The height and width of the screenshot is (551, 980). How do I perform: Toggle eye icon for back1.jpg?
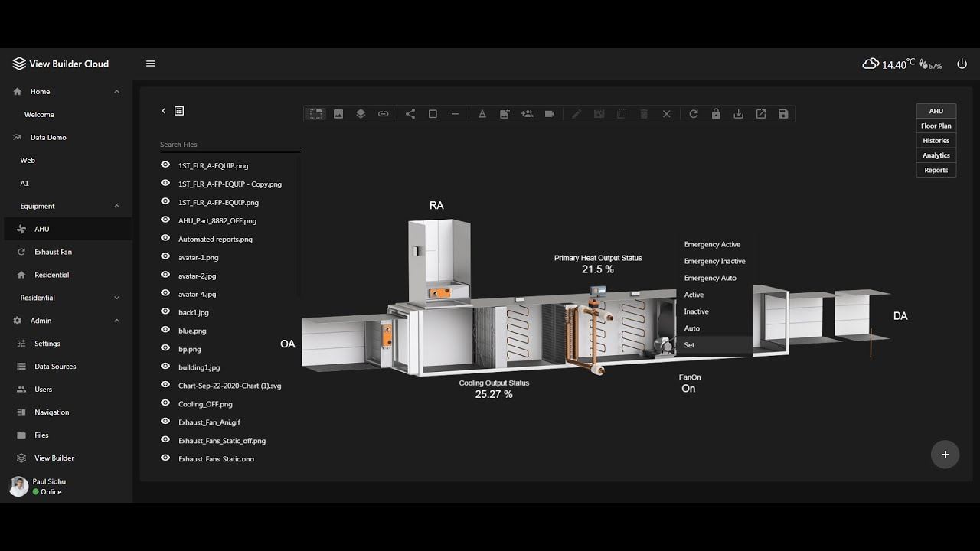click(165, 311)
